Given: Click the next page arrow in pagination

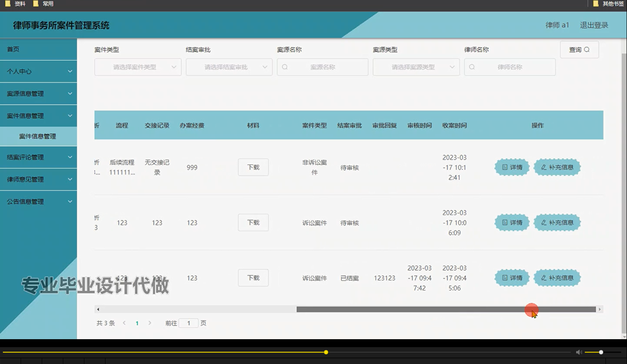Looking at the screenshot, I should pos(150,323).
